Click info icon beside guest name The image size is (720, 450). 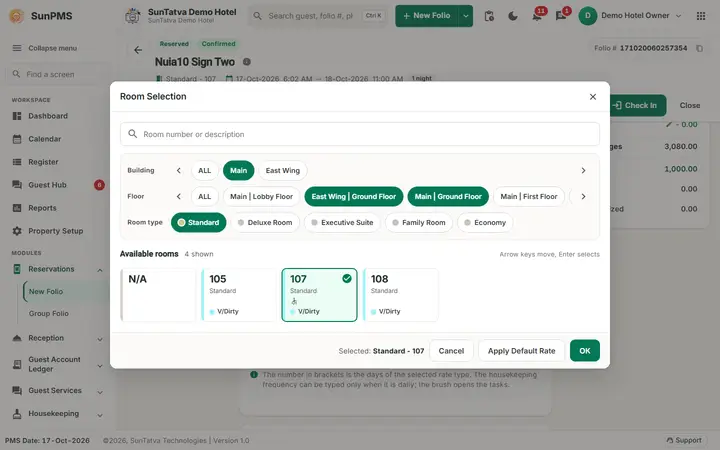point(247,62)
